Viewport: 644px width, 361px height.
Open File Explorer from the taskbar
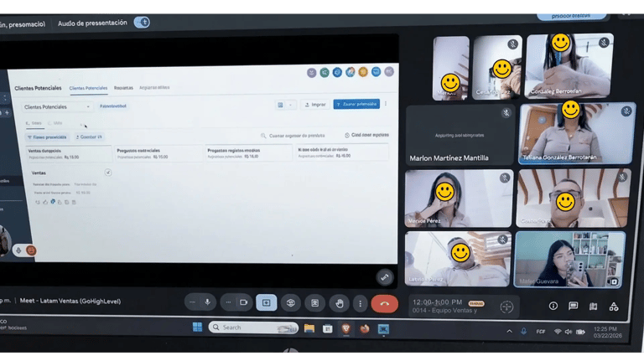click(x=309, y=328)
